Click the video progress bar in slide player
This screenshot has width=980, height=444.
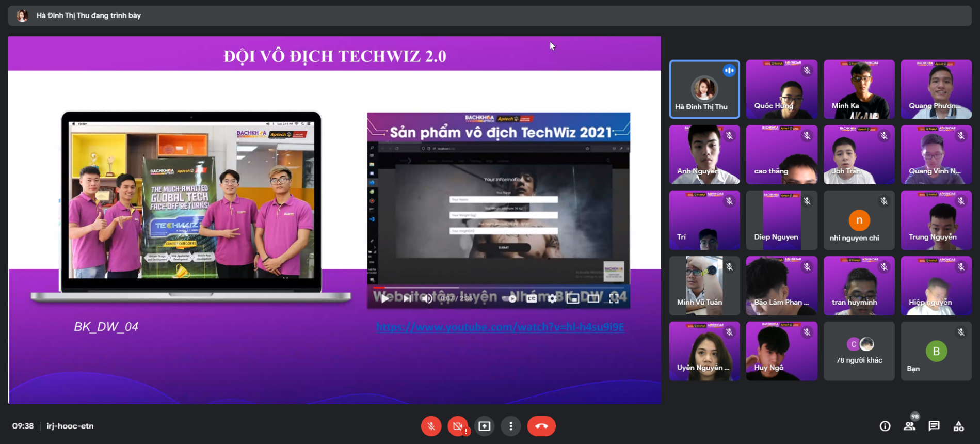[499, 287]
